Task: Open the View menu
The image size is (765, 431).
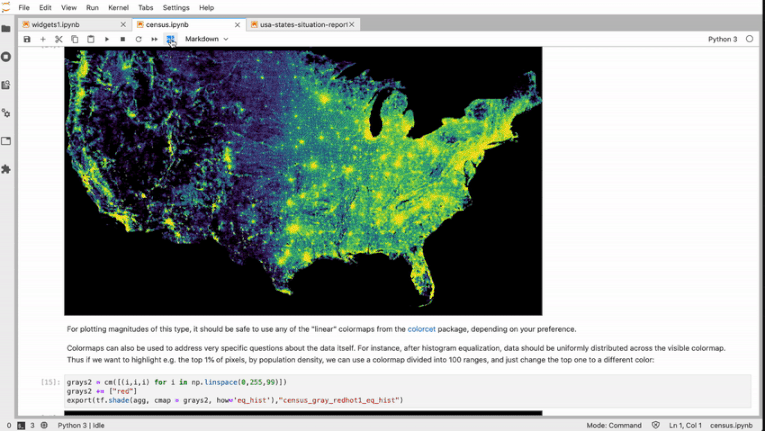Action: (x=69, y=8)
